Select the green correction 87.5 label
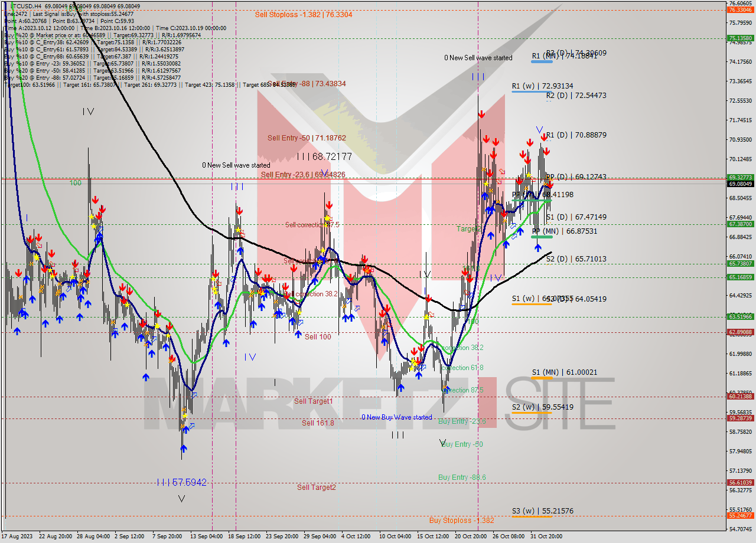756x543 pixels. (463, 390)
